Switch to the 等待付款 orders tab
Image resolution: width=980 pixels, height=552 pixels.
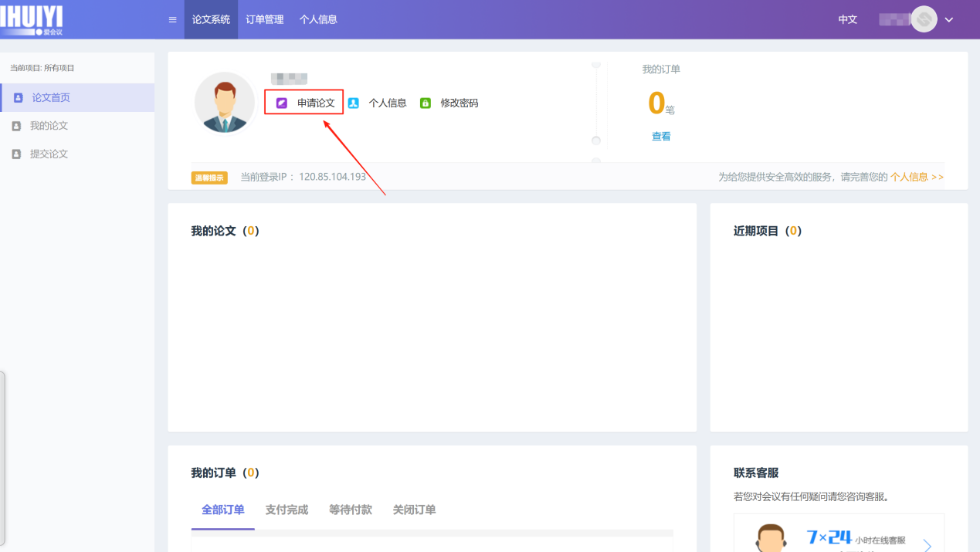click(351, 510)
